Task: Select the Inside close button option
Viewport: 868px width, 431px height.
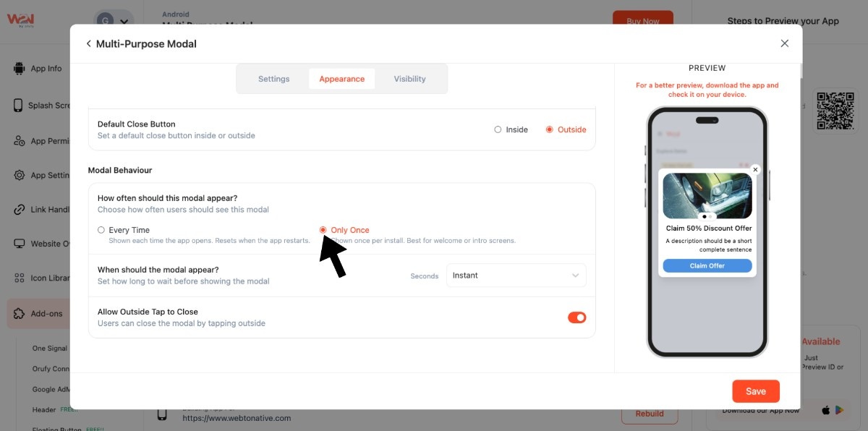Action: pos(498,130)
